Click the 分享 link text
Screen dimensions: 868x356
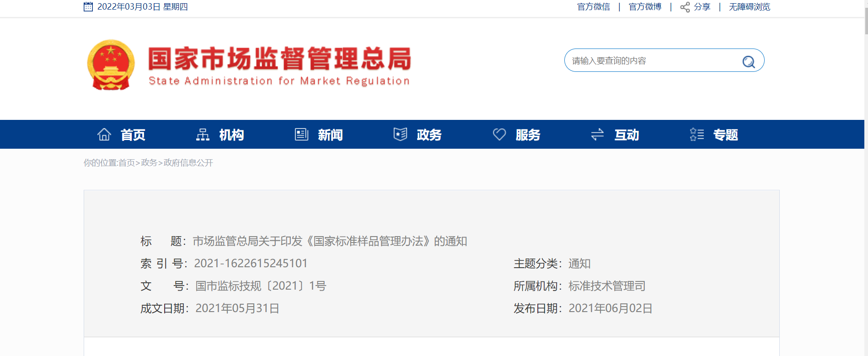click(x=702, y=7)
